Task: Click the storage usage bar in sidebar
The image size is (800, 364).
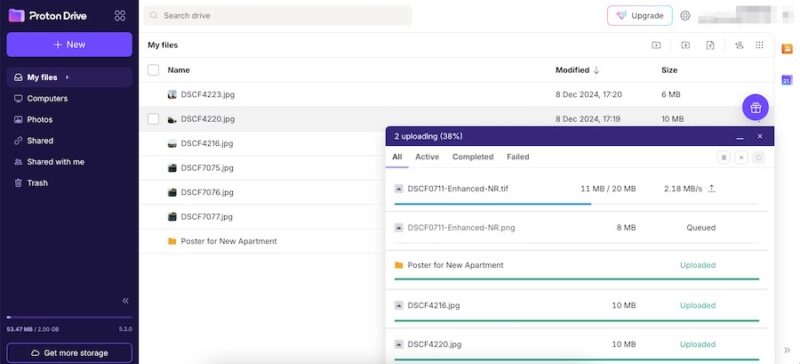Action: tap(69, 317)
